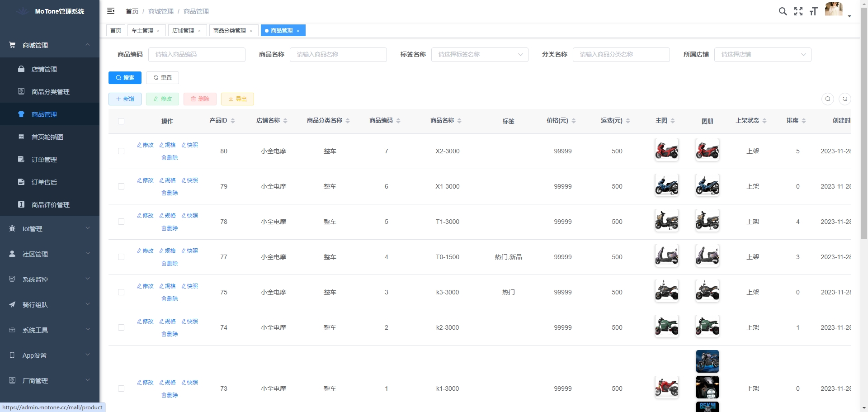868x412 pixels.
Task: Open the top-bar search magnifier icon
Action: click(783, 11)
